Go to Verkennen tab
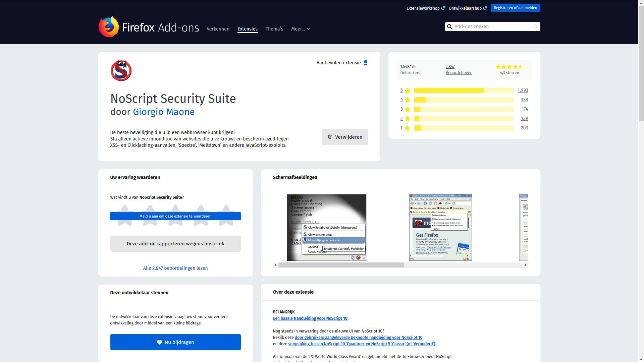The image size is (644, 362). (x=218, y=29)
